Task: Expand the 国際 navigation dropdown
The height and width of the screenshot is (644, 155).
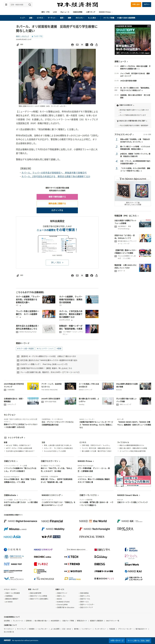Action: coord(70,18)
